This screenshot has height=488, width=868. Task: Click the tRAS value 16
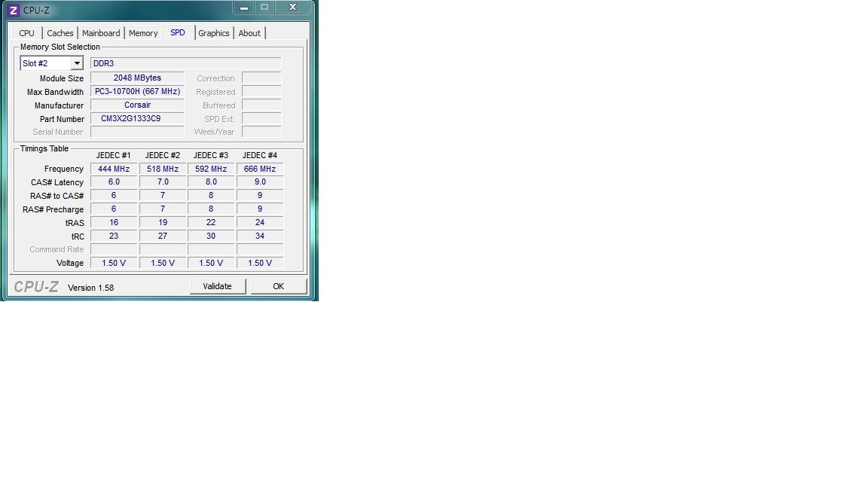point(114,222)
